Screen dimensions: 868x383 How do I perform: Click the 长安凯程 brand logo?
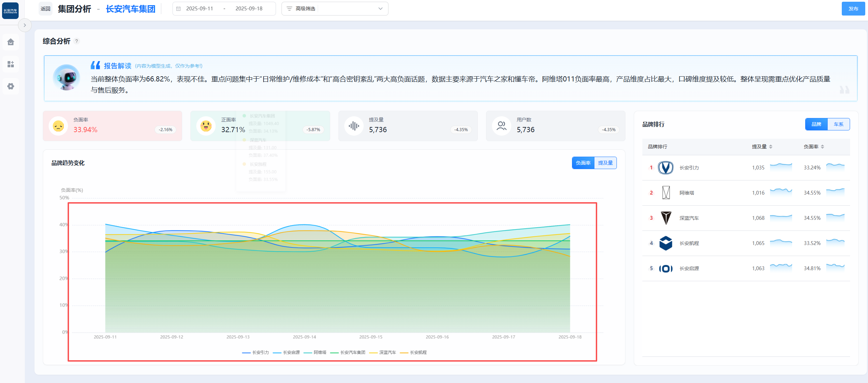tap(666, 243)
